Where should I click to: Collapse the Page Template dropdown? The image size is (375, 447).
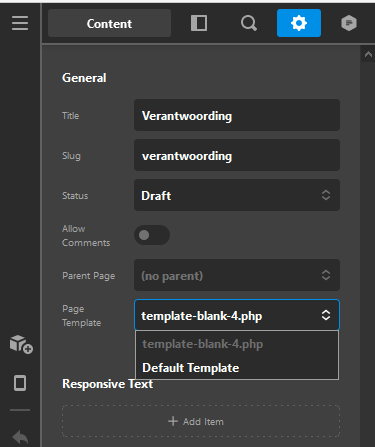click(237, 315)
